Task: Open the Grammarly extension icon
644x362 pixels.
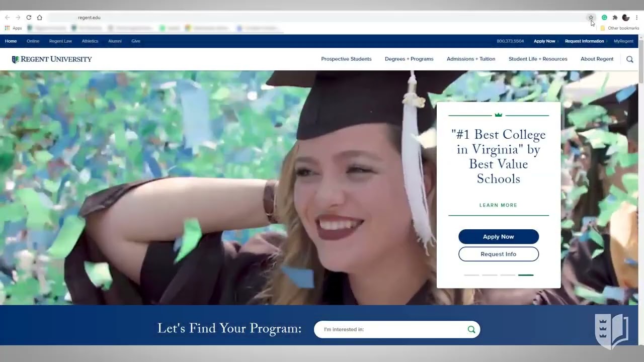Action: coord(604,18)
